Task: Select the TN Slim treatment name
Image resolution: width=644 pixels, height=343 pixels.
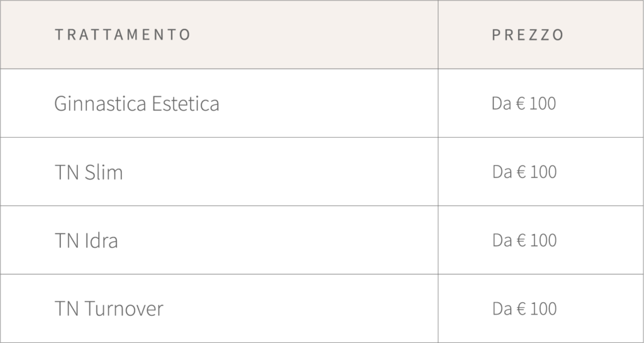Action: coord(89,172)
